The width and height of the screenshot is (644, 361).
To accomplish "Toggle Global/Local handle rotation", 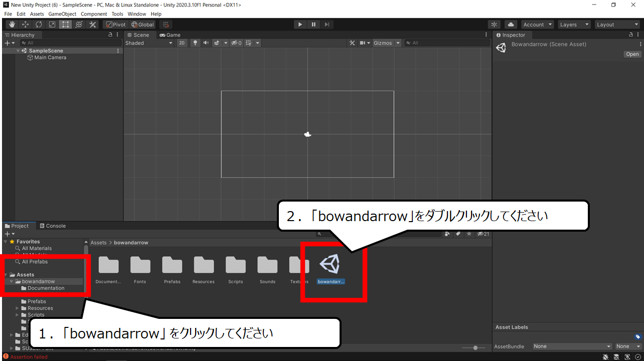I will point(143,25).
